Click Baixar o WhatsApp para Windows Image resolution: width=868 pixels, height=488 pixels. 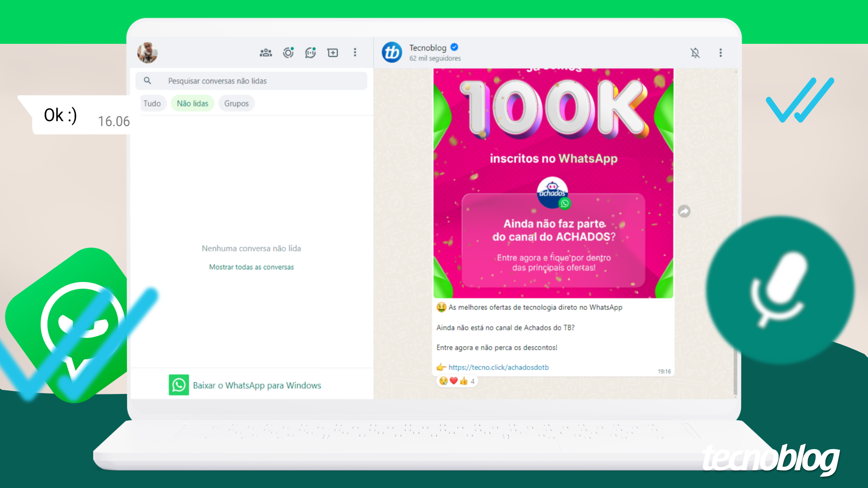tap(257, 385)
